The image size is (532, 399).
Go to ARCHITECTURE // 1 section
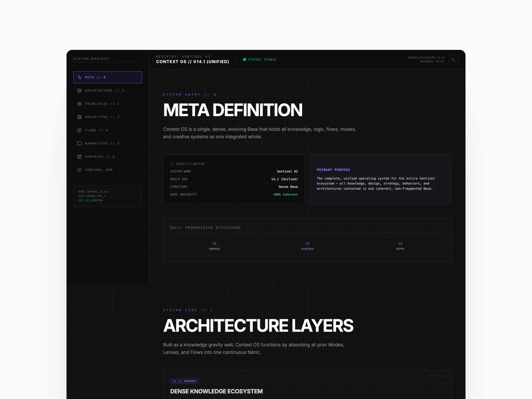click(104, 91)
